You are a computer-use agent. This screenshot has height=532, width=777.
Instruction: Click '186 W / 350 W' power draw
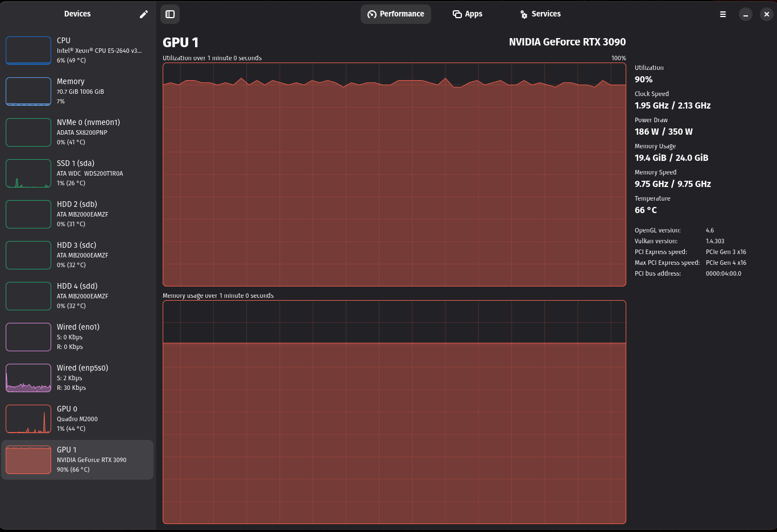(x=664, y=132)
